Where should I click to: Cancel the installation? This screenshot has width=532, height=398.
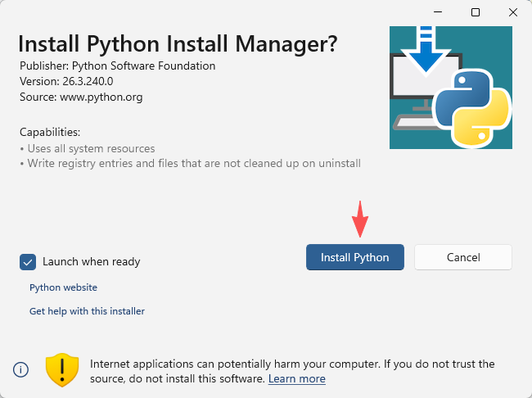pyautogui.click(x=463, y=257)
